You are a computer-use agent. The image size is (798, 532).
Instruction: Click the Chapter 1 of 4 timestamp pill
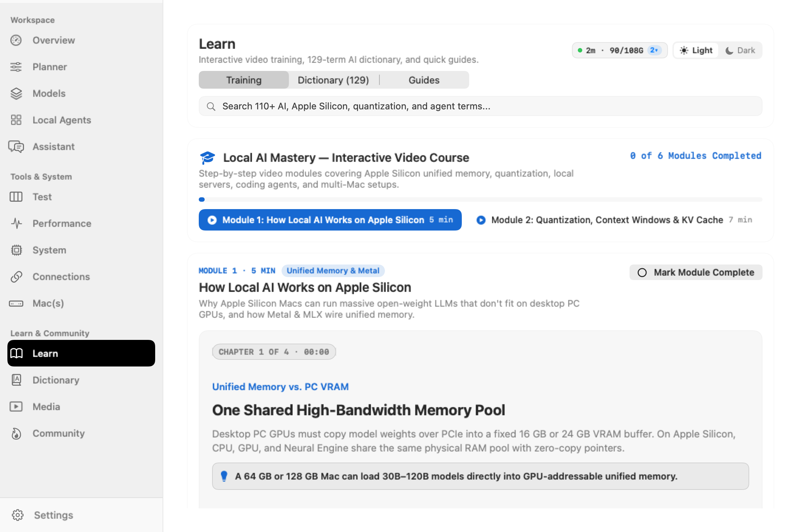click(274, 352)
